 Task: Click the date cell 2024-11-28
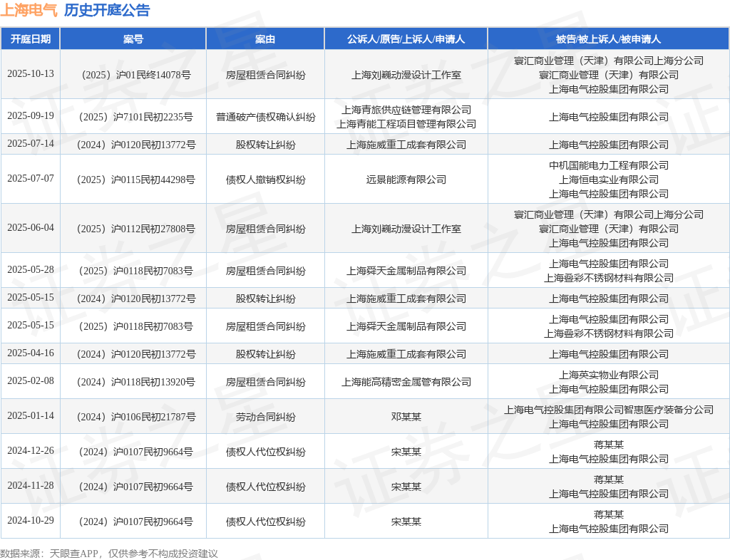[x=30, y=486]
